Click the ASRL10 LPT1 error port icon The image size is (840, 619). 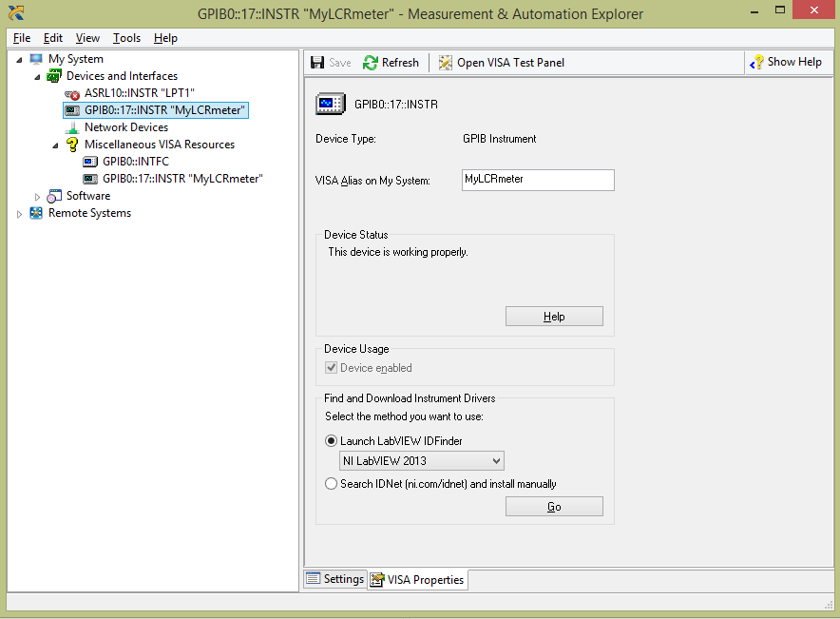click(x=72, y=94)
